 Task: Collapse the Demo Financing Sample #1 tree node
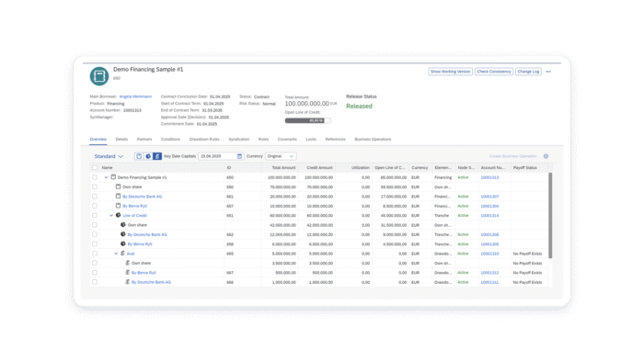pyautogui.click(x=107, y=177)
